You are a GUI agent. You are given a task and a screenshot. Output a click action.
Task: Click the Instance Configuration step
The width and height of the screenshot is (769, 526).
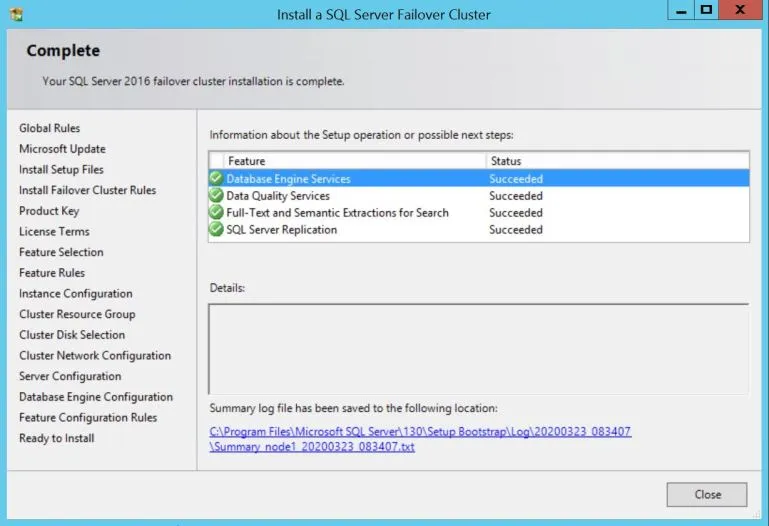76,294
